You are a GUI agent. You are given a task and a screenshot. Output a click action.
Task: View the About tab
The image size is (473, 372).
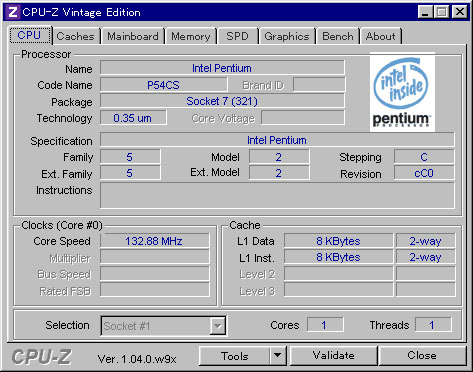[381, 36]
